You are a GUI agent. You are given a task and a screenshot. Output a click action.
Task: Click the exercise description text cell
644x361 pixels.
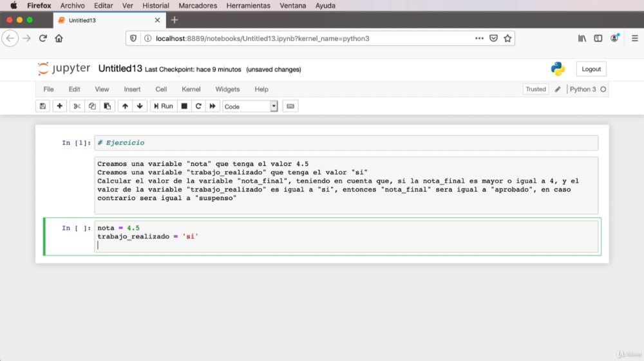click(346, 185)
